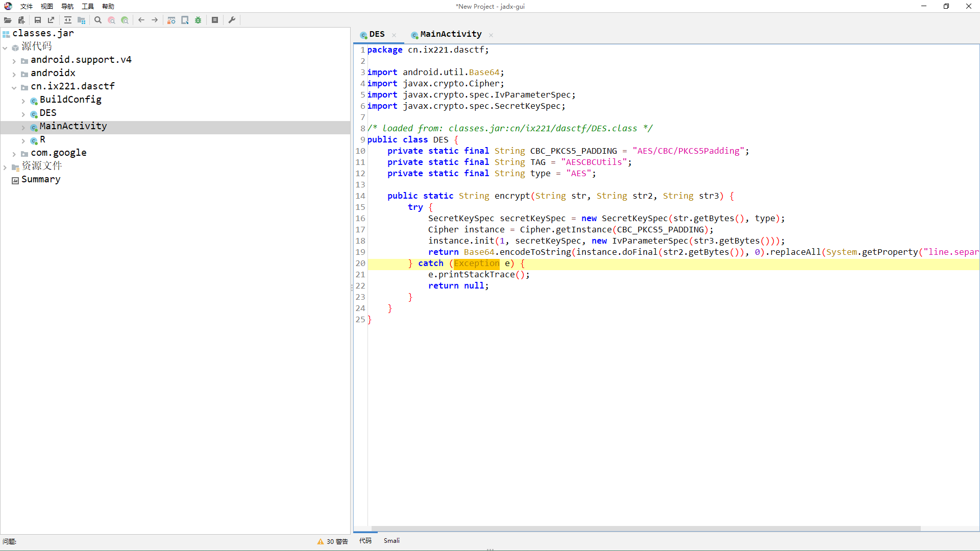Open the 文件 menu
980x551 pixels.
pos(27,6)
